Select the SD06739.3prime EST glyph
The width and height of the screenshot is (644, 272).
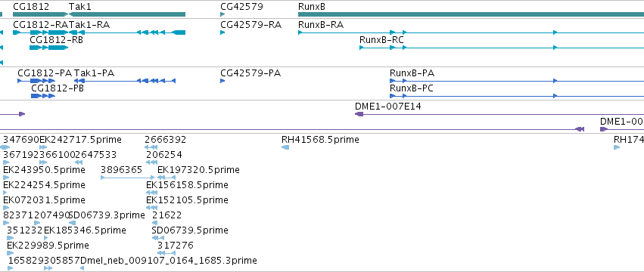(73, 223)
